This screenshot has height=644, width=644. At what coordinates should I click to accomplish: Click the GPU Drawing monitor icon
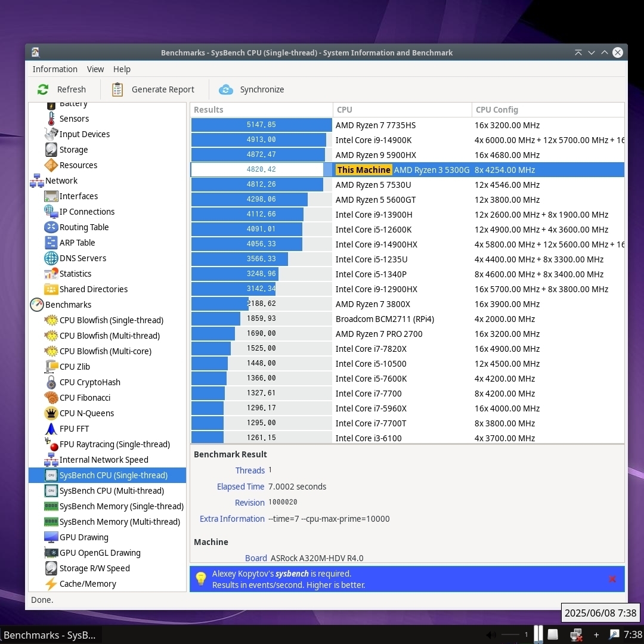[x=51, y=537]
